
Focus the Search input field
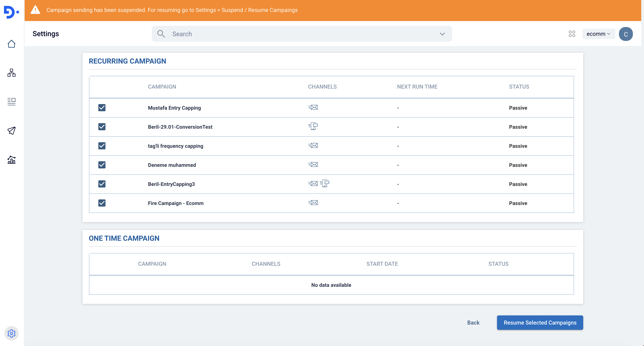click(300, 34)
